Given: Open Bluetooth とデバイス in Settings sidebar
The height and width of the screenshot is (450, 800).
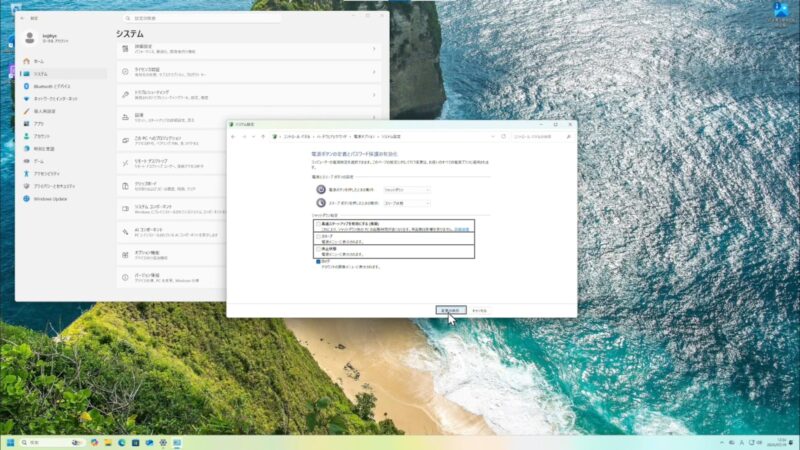Looking at the screenshot, I should point(63,86).
